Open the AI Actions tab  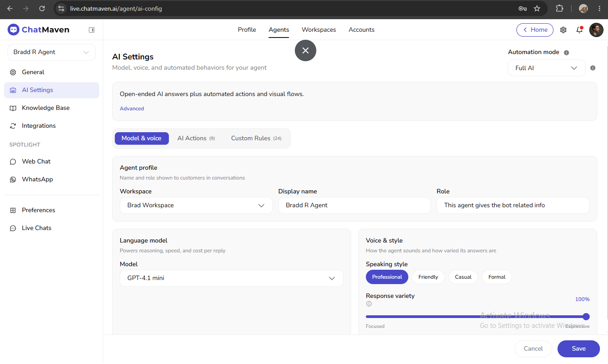point(196,138)
